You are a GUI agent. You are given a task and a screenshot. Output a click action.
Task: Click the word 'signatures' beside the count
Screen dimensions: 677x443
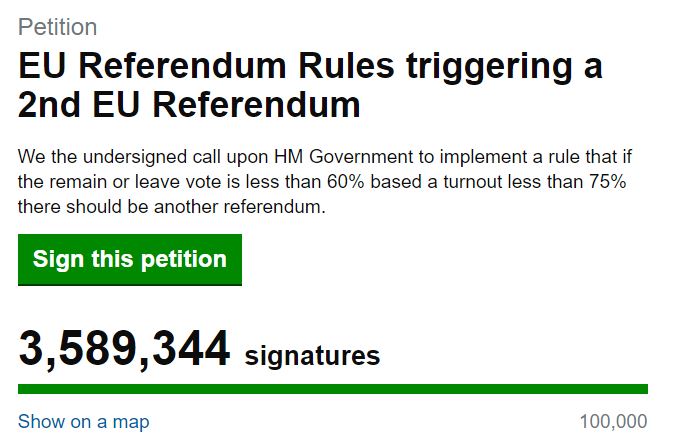pyautogui.click(x=312, y=355)
